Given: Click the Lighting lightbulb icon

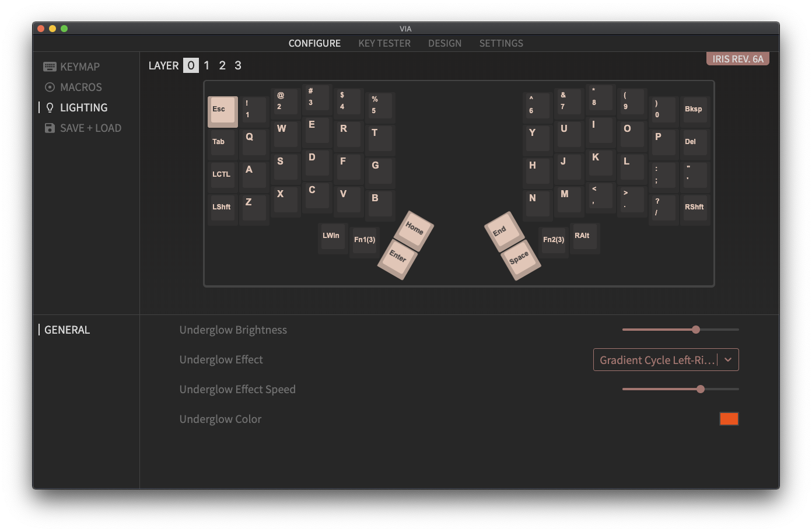Looking at the screenshot, I should pyautogui.click(x=50, y=108).
